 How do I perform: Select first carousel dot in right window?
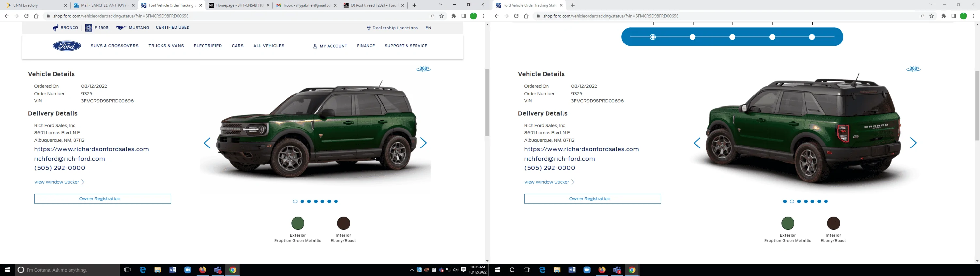(785, 202)
